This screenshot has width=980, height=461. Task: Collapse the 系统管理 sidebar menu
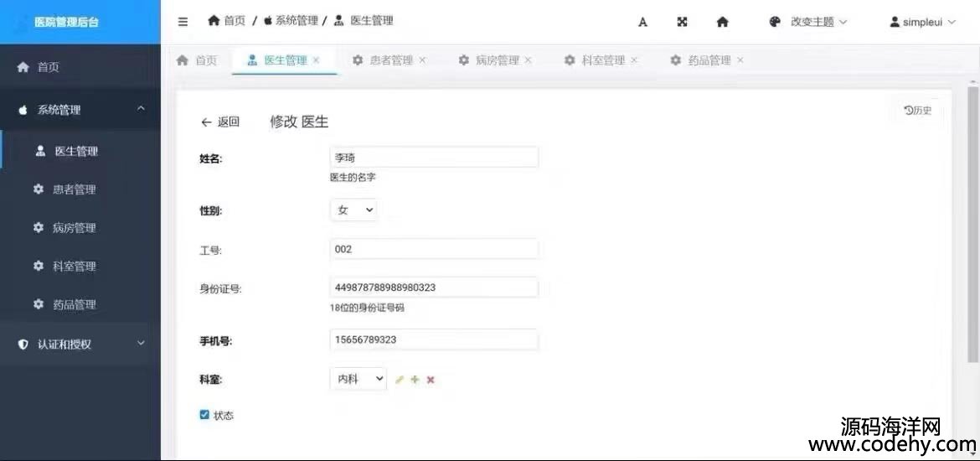[80, 110]
